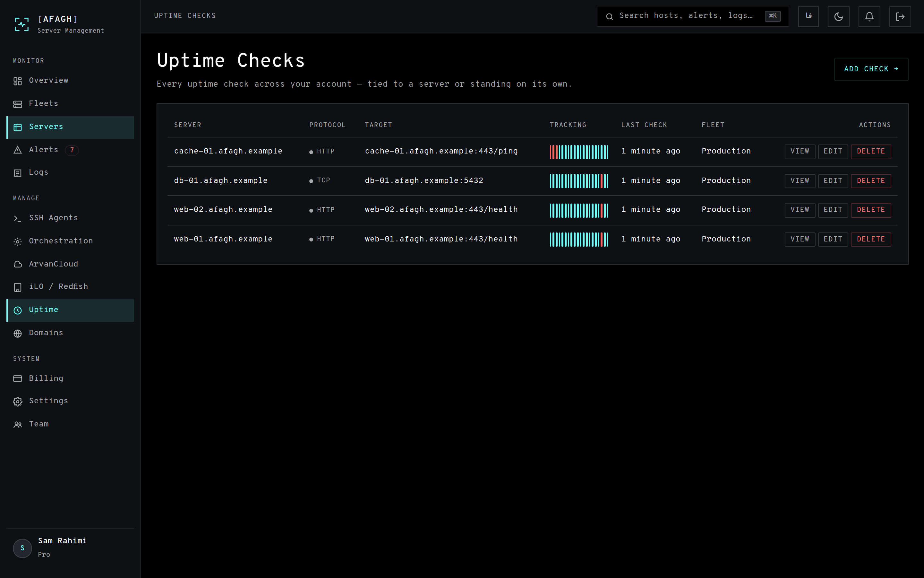Image resolution: width=924 pixels, height=578 pixels.
Task: Click the Fleets stack icon
Action: 18,104
